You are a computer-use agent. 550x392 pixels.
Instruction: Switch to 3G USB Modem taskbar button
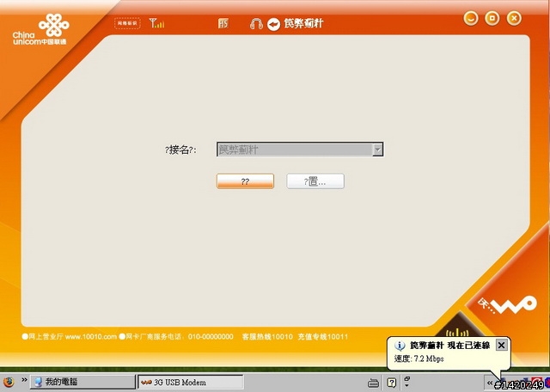(191, 382)
